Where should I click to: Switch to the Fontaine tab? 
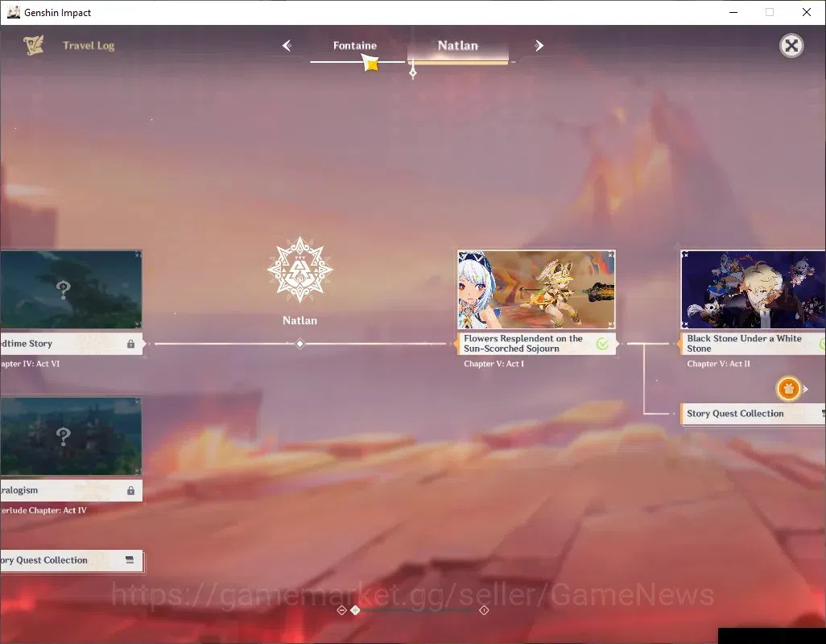click(x=355, y=46)
